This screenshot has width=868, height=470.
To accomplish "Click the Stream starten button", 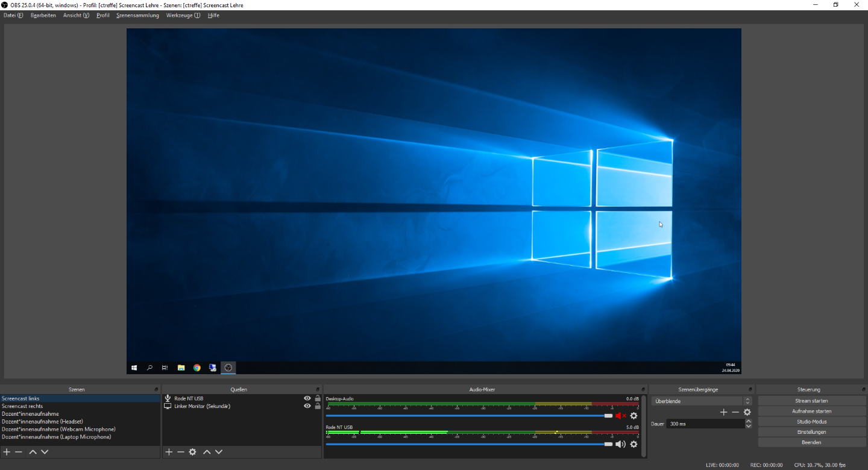I will tap(811, 401).
